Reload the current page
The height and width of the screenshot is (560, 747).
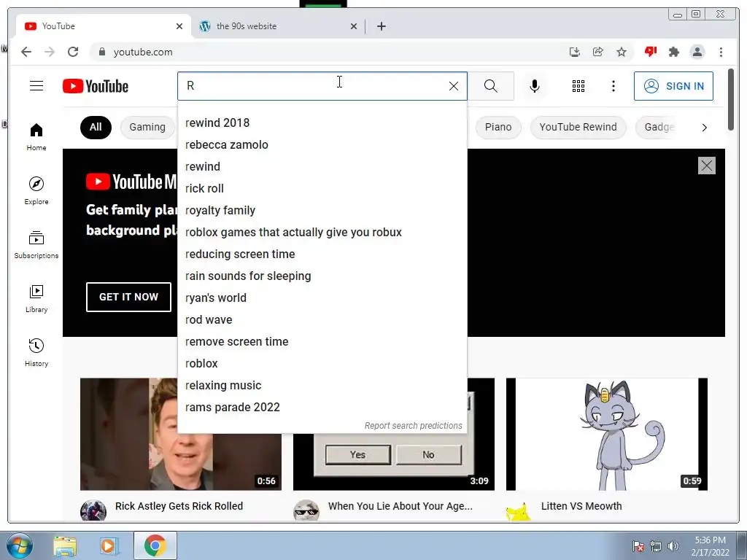(x=73, y=52)
